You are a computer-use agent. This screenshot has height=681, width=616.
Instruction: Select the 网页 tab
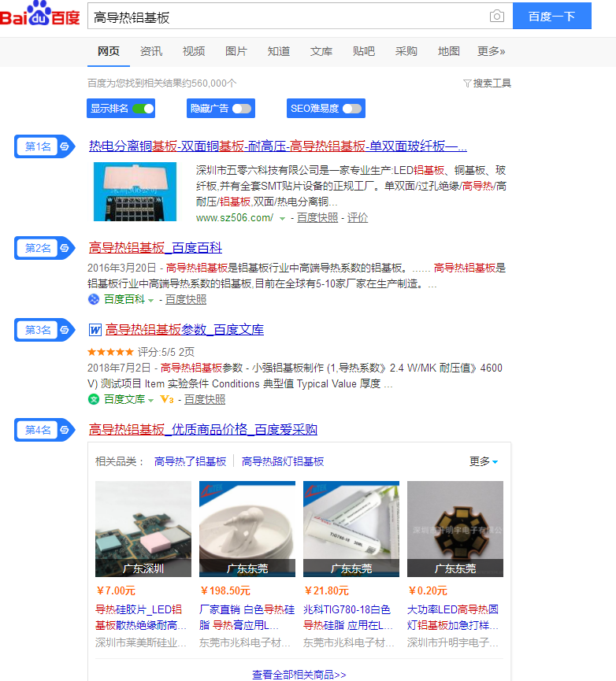tap(109, 51)
